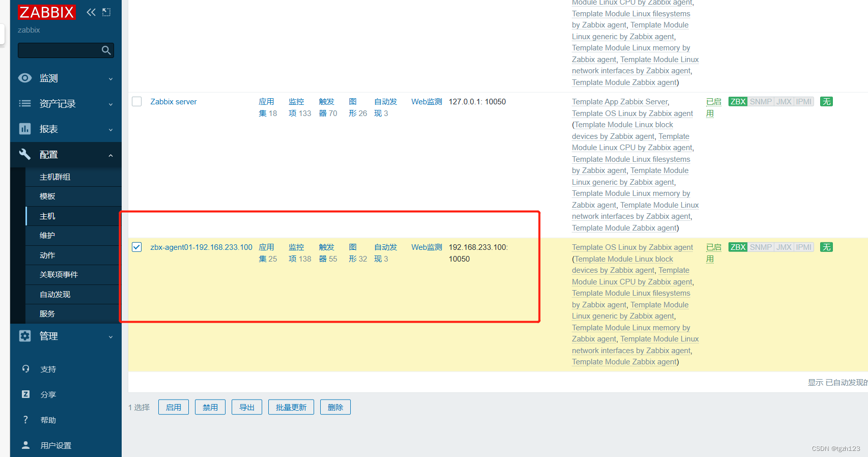This screenshot has width=868, height=457.
Task: Click the bar chart icon for 报表
Action: tap(25, 129)
